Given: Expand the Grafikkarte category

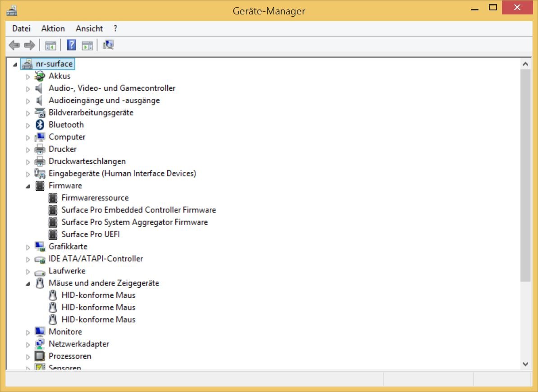Looking at the screenshot, I should click(28, 247).
